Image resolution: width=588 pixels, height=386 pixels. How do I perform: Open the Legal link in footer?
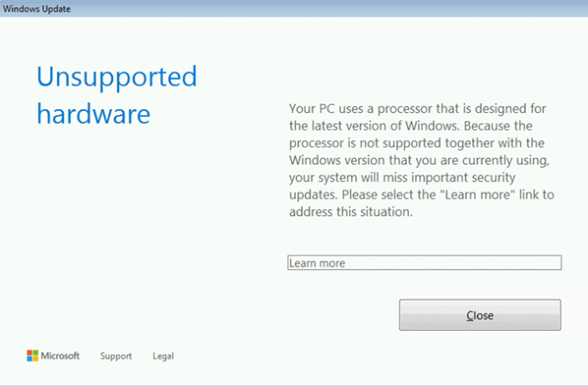pos(161,357)
